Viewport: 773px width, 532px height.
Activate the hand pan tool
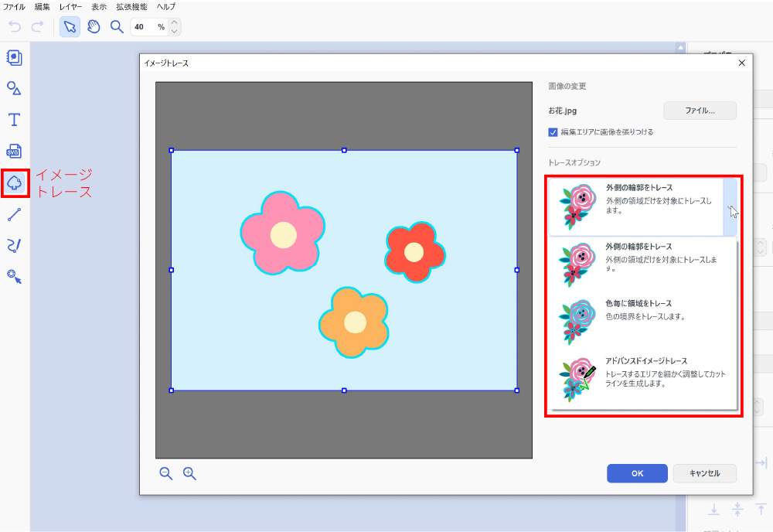point(94,27)
